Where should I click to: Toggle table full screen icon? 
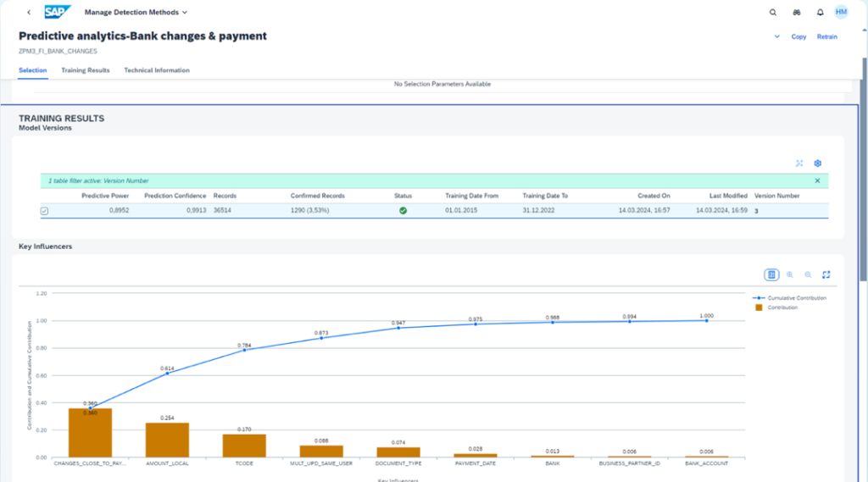[x=799, y=163]
